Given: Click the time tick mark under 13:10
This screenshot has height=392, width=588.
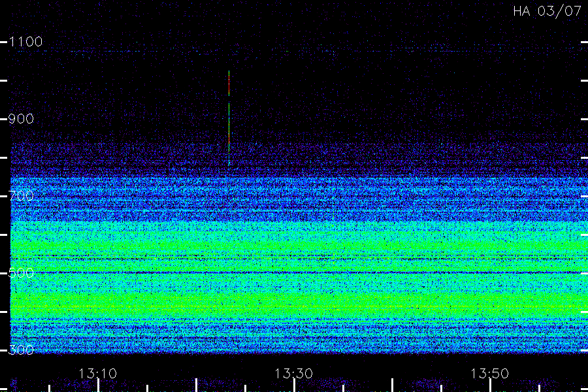Looking at the screenshot, I should 98,385.
